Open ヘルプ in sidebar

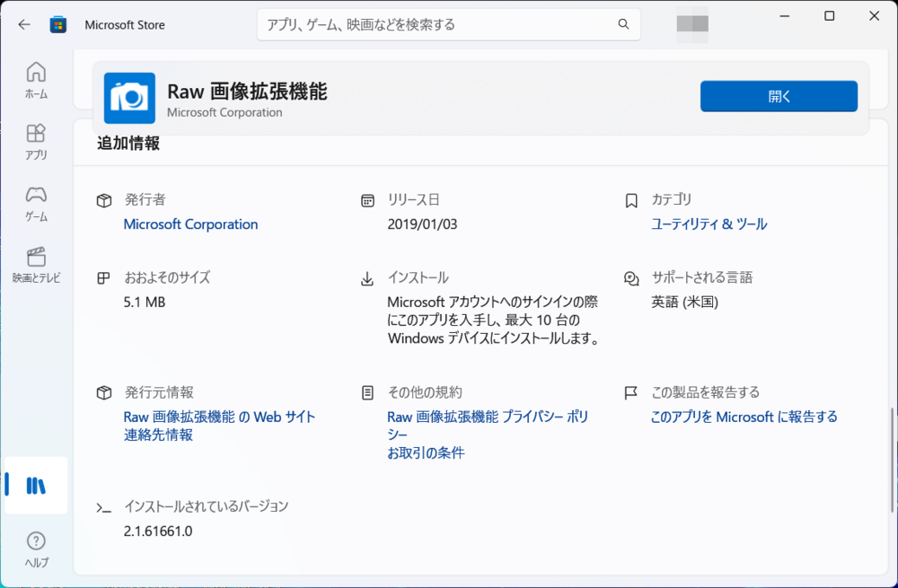click(x=36, y=549)
